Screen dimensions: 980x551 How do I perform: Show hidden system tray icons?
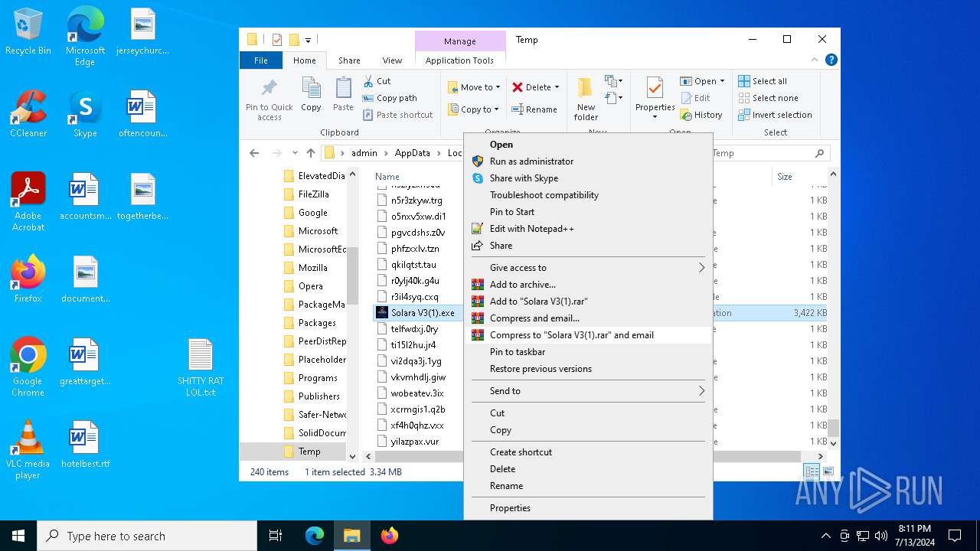pos(825,536)
